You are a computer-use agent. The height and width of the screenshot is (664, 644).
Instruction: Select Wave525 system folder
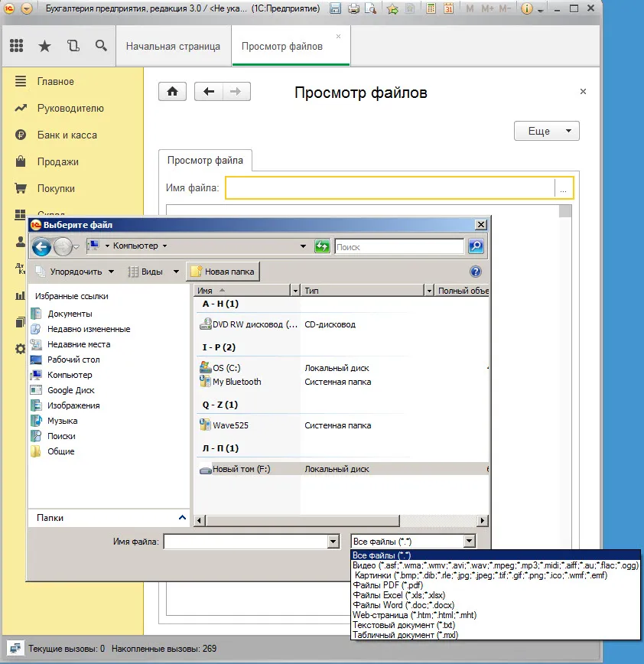pyautogui.click(x=230, y=425)
